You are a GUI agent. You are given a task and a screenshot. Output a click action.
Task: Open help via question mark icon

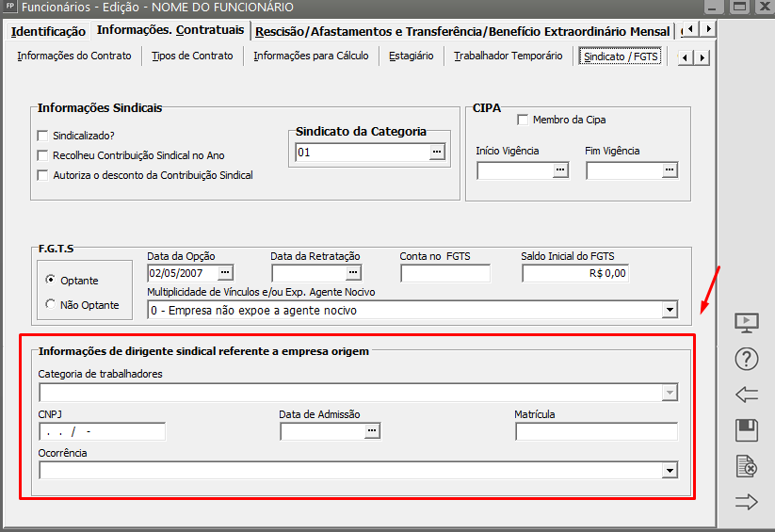747,359
